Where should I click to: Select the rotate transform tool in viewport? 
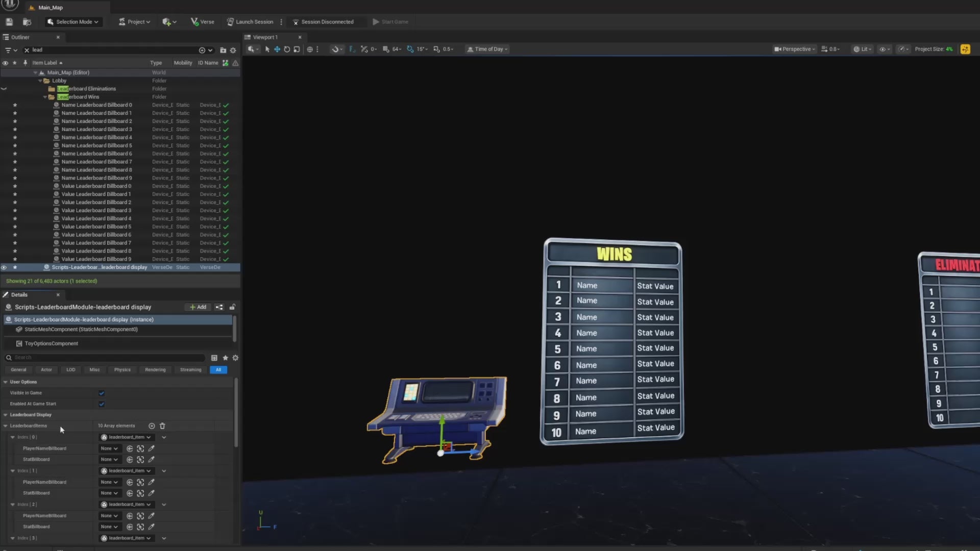[x=287, y=49]
